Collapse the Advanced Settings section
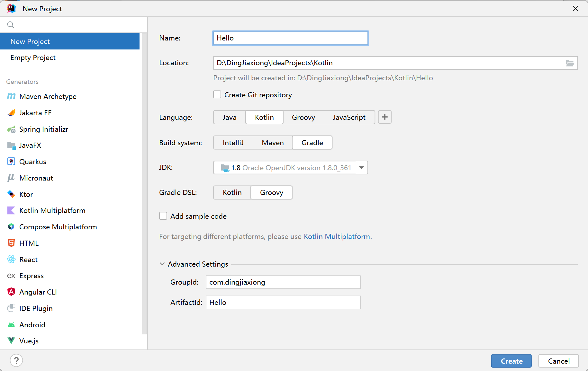This screenshot has height=371, width=588. pyautogui.click(x=162, y=264)
